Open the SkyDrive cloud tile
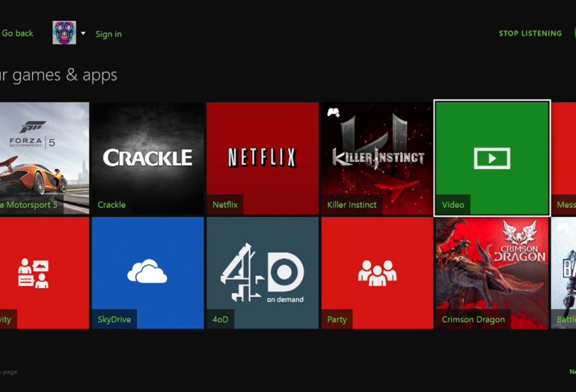576x392 pixels. [148, 273]
